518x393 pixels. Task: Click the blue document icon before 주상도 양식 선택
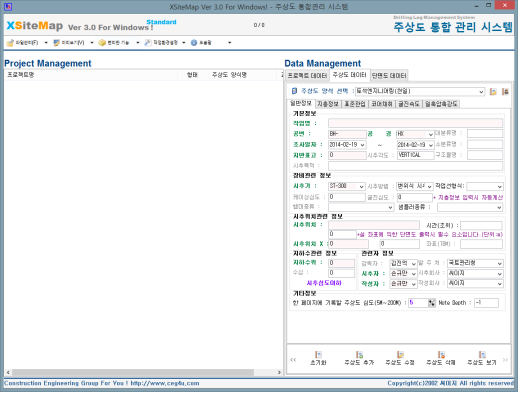[294, 91]
